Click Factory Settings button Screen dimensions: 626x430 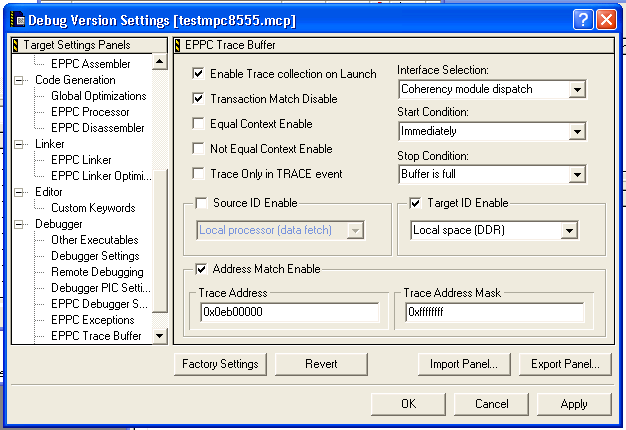click(220, 364)
